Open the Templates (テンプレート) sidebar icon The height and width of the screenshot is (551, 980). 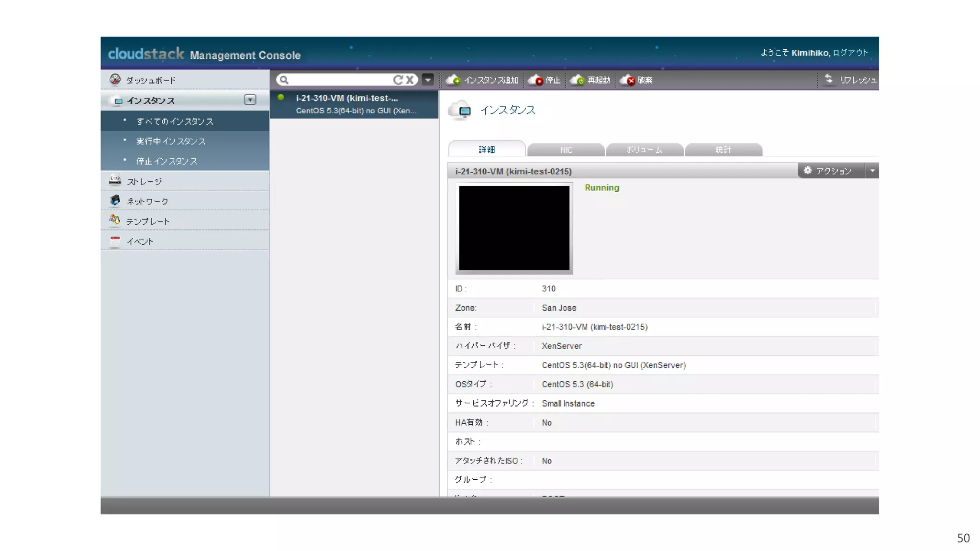[115, 220]
